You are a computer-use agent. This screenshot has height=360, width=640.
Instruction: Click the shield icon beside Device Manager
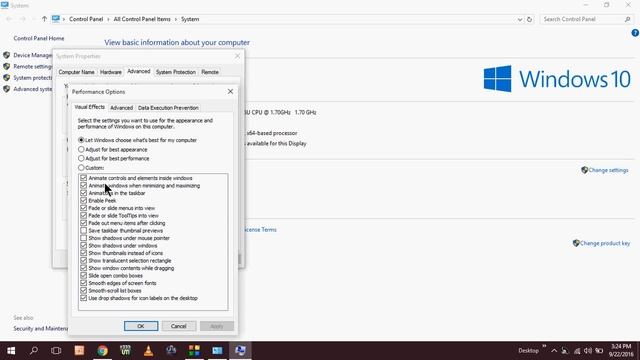(7, 55)
